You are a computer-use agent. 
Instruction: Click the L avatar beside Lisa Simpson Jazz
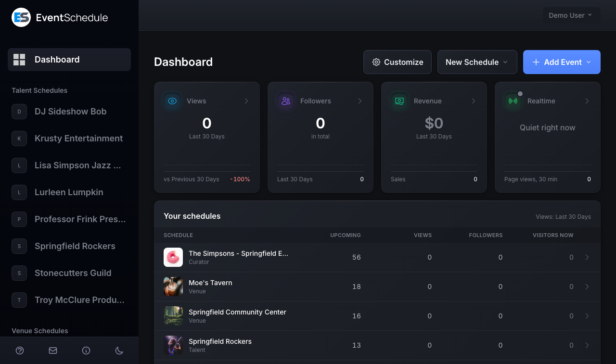[x=19, y=165]
